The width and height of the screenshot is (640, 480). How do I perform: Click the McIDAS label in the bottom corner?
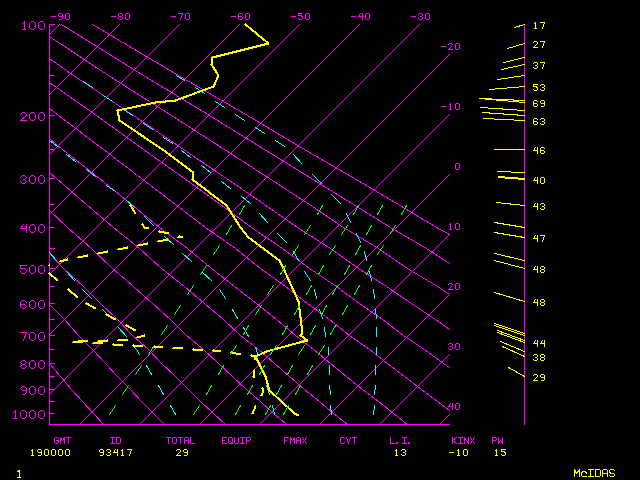[x=593, y=472]
